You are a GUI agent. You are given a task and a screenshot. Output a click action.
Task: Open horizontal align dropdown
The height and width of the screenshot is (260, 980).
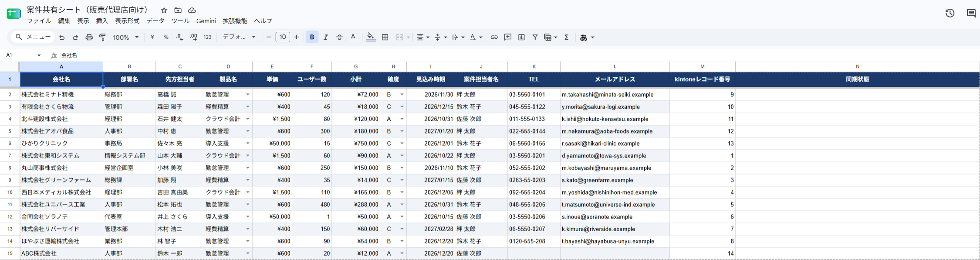pos(423,38)
